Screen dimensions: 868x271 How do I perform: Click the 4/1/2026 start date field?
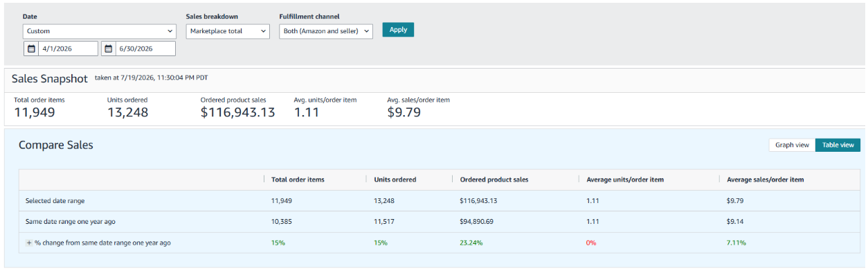click(68, 49)
